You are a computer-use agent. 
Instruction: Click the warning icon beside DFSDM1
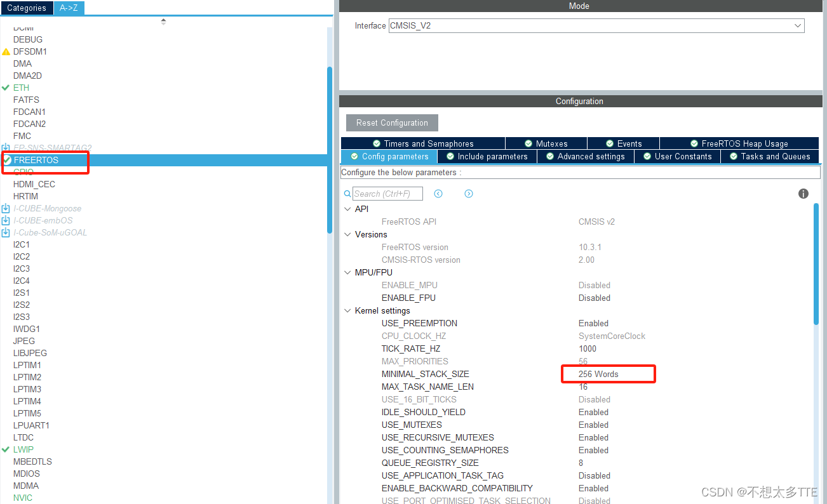pos(5,51)
